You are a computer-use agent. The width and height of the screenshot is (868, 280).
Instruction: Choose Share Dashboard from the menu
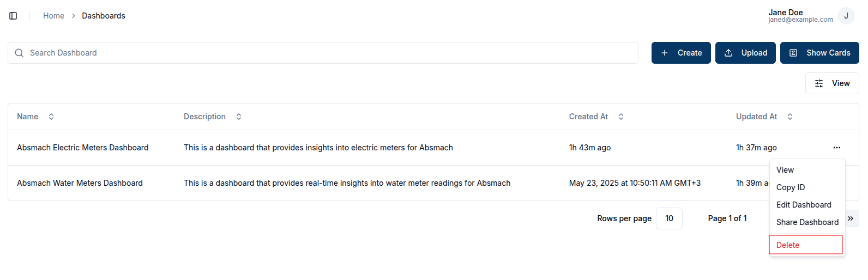tap(807, 222)
